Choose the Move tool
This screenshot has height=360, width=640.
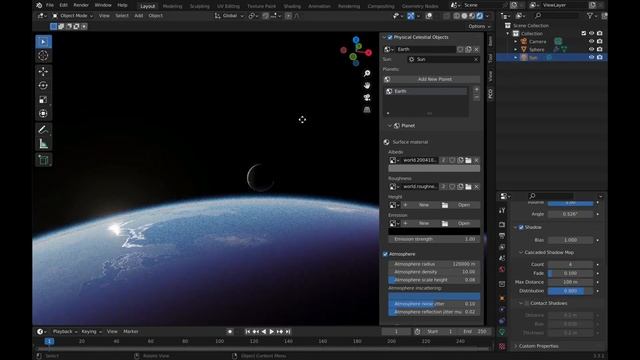click(x=43, y=71)
